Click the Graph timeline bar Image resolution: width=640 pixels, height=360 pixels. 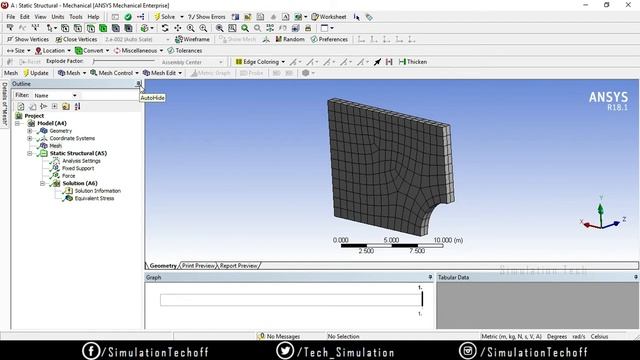click(x=291, y=300)
